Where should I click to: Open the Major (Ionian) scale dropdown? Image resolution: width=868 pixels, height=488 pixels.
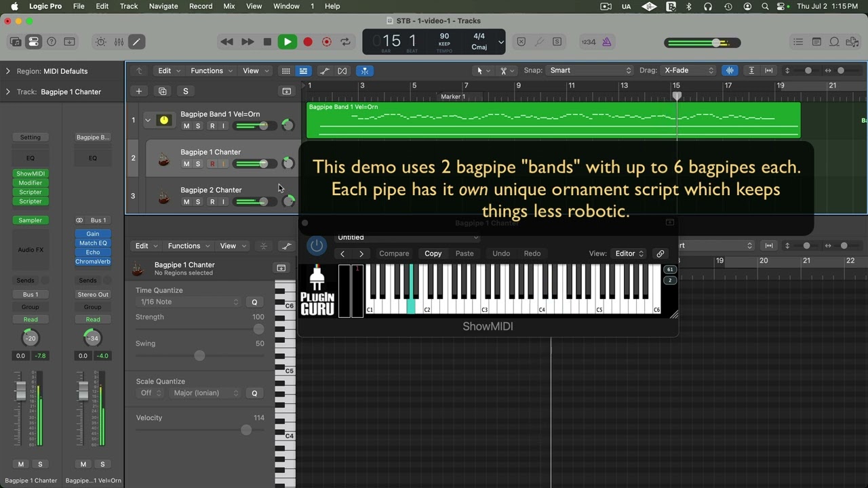click(206, 393)
